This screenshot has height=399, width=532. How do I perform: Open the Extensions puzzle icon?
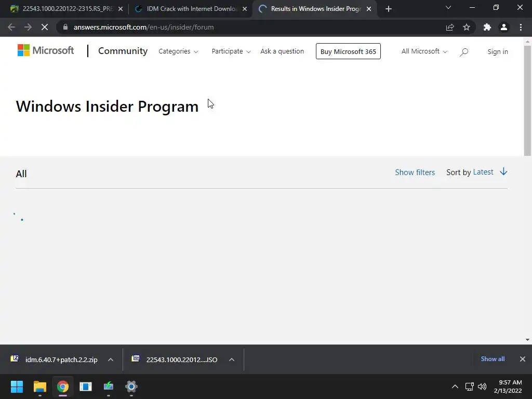(x=487, y=27)
